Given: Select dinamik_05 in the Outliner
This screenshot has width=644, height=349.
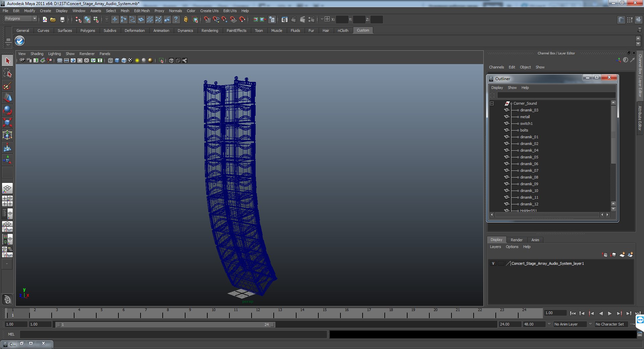Looking at the screenshot, I should click(x=529, y=157).
